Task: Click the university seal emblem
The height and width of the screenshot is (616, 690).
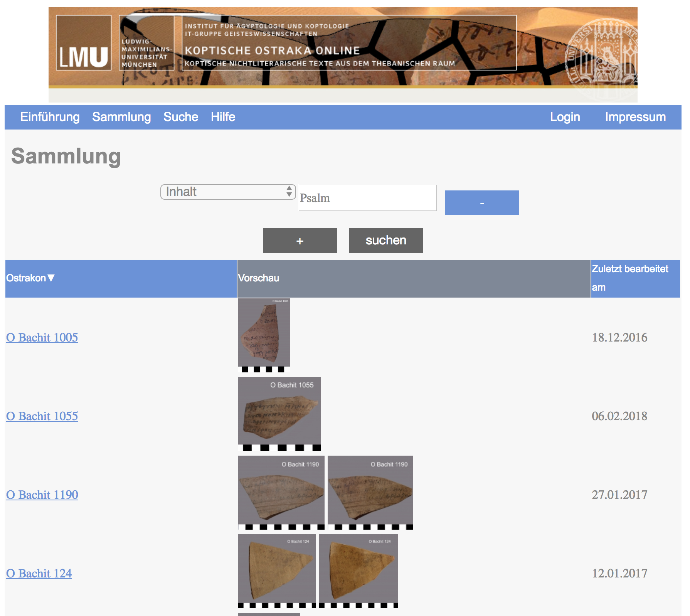Action: (602, 58)
